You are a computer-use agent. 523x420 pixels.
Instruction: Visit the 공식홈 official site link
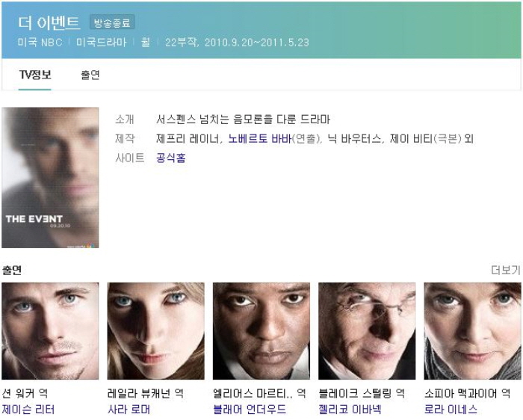point(171,158)
